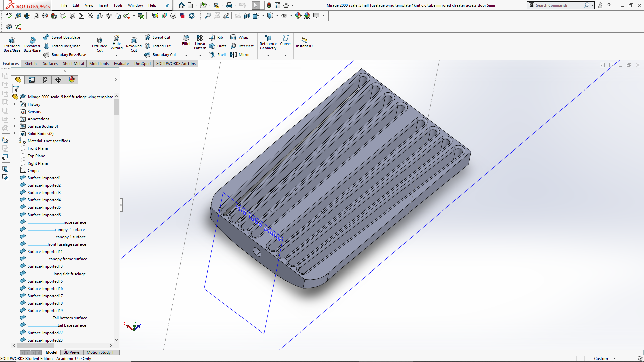Image resolution: width=644 pixels, height=362 pixels.
Task: Select the Shell tool
Action: pos(217,55)
